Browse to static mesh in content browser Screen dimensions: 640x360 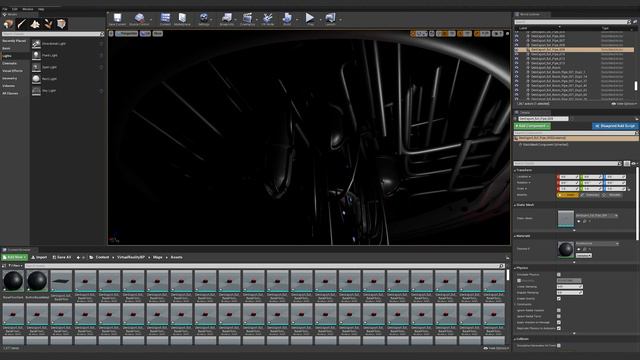584,221
